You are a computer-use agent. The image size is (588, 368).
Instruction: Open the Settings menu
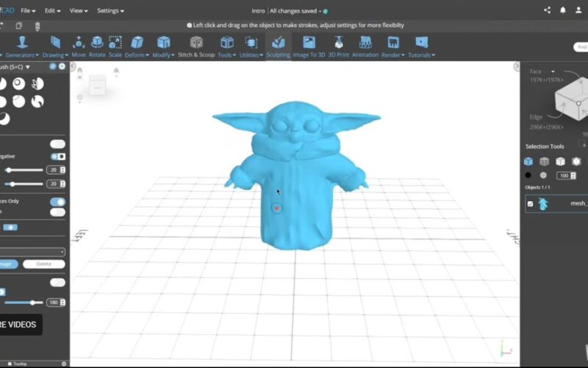110,11
